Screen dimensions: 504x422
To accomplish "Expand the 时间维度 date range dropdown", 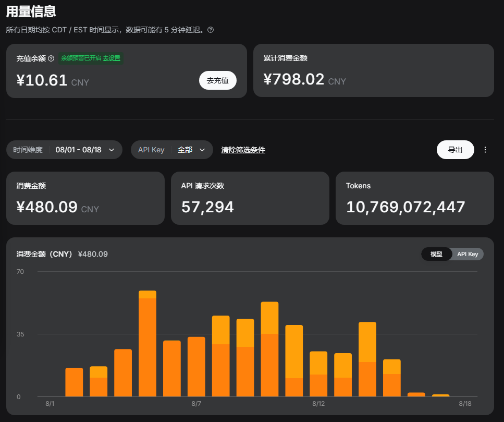I will tap(64, 150).
